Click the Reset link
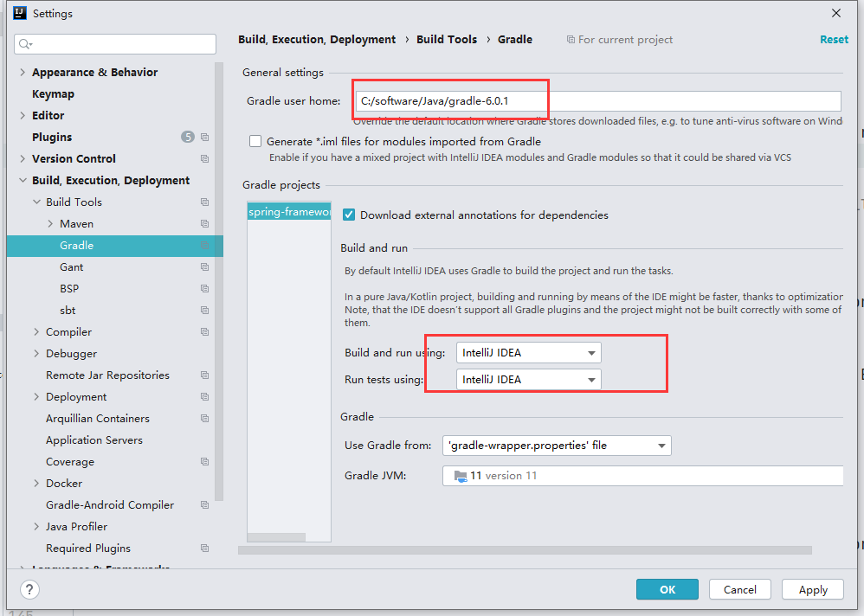The image size is (864, 616). coord(834,40)
